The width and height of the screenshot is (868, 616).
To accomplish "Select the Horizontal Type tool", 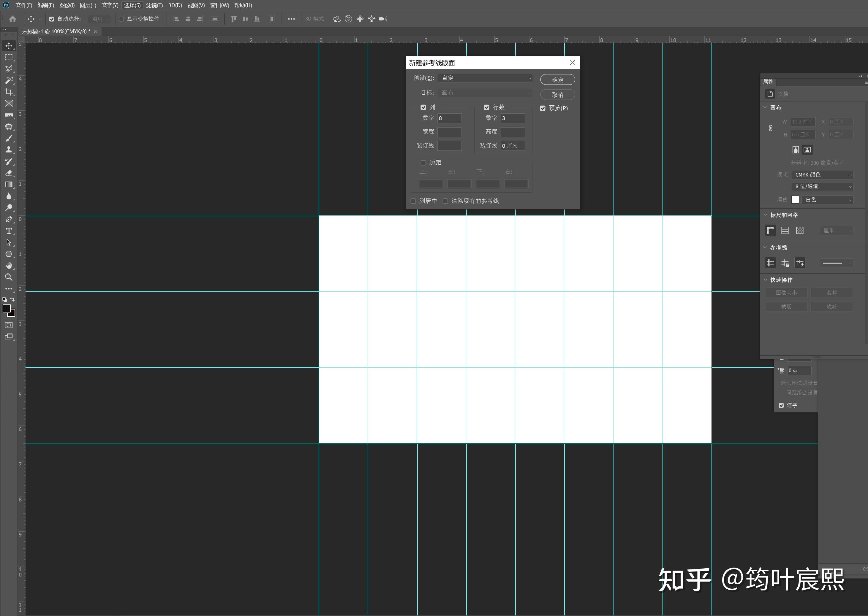I will 9,231.
